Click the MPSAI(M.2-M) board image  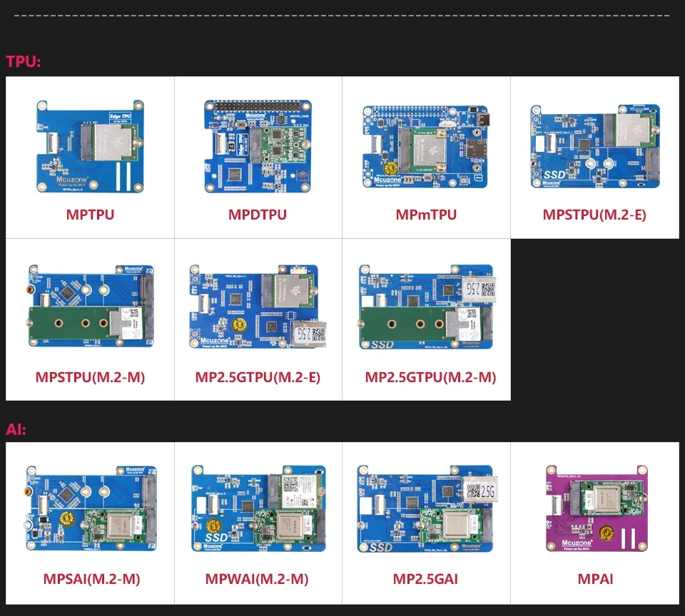click(90, 509)
